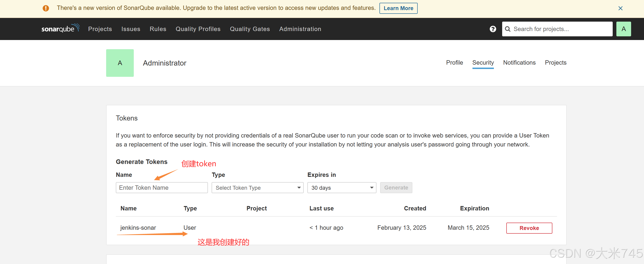Go to Quality Profiles page
This screenshot has height=264, width=644.
click(198, 29)
